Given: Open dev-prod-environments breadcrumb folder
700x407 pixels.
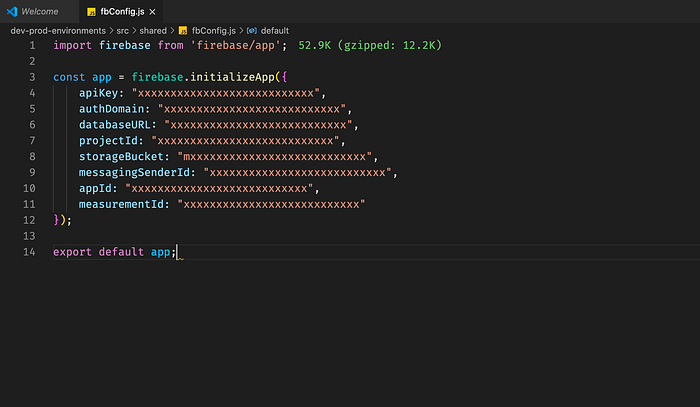Looking at the screenshot, I should point(58,31).
